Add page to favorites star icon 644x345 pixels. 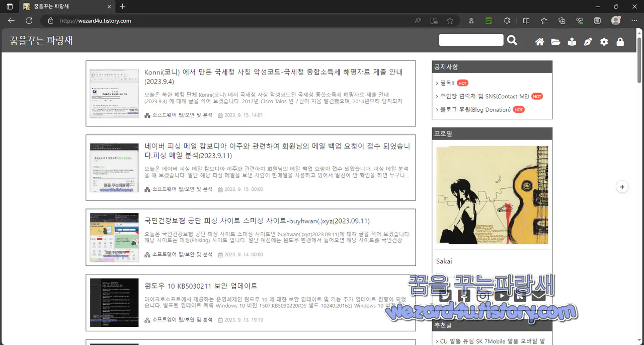point(450,21)
